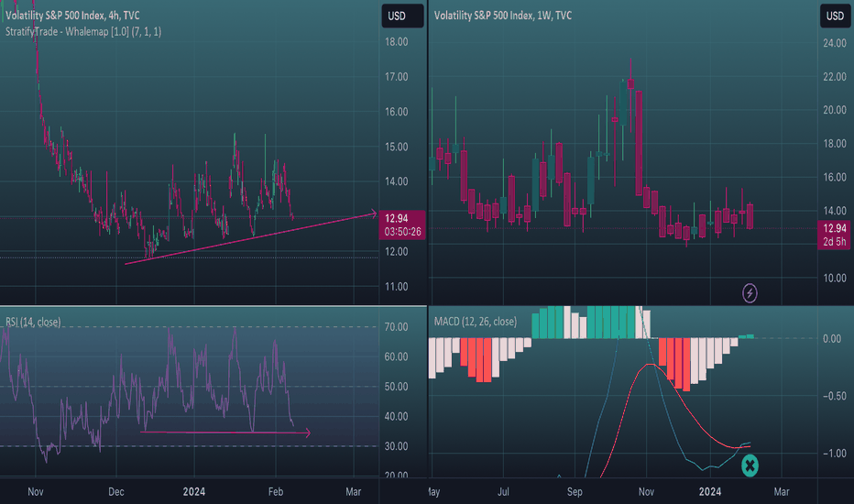Click Mar on the 4h time axis

coord(354,492)
